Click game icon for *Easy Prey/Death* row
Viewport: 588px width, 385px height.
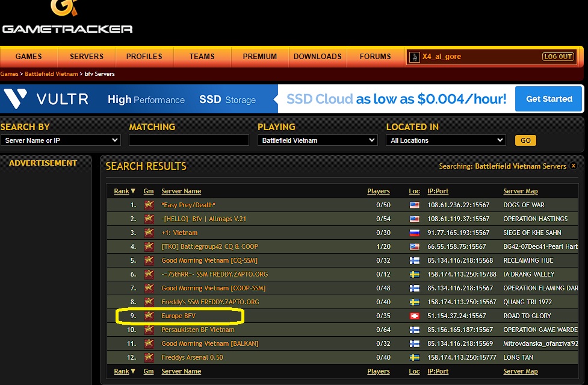[149, 205]
